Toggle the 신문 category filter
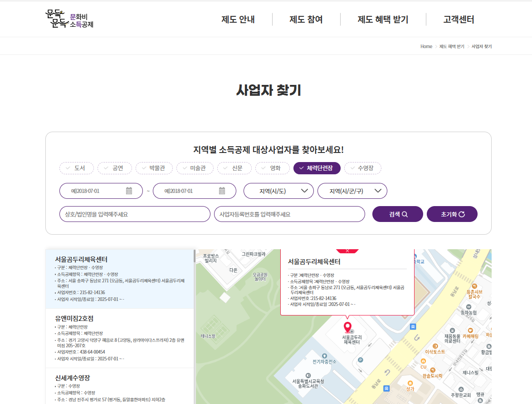This screenshot has width=532, height=404. 234,168
